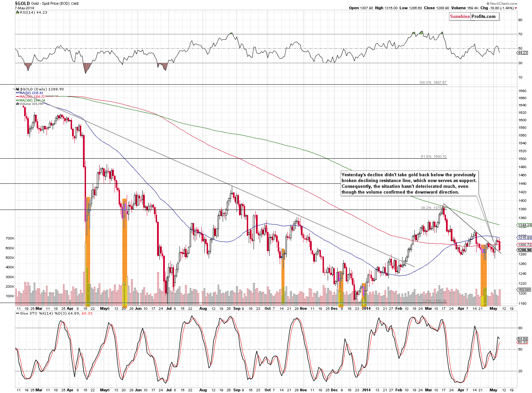Click the 70 level on RSI axis
The height and width of the screenshot is (393, 532).
tap(520, 34)
